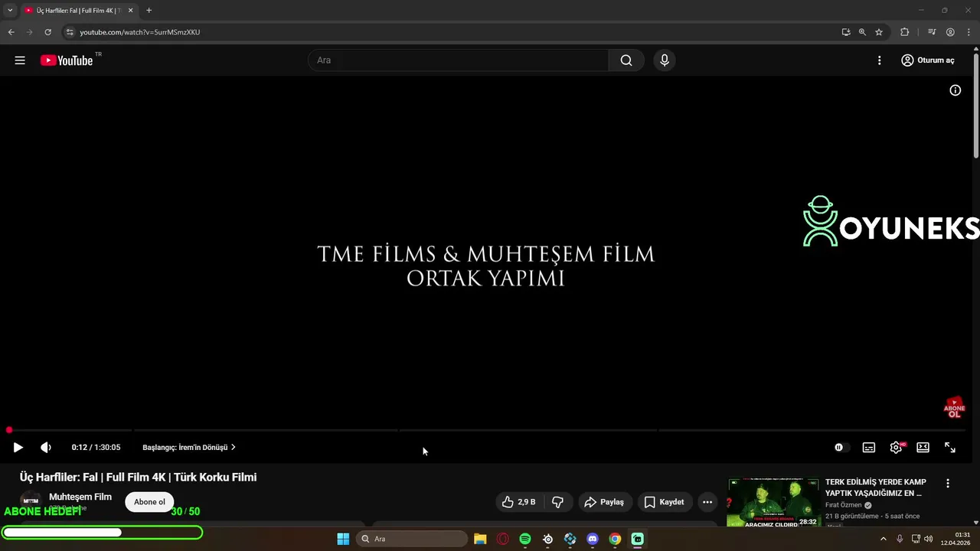This screenshot has height=551, width=980.
Task: Save the video with Kaydet
Action: [665, 502]
